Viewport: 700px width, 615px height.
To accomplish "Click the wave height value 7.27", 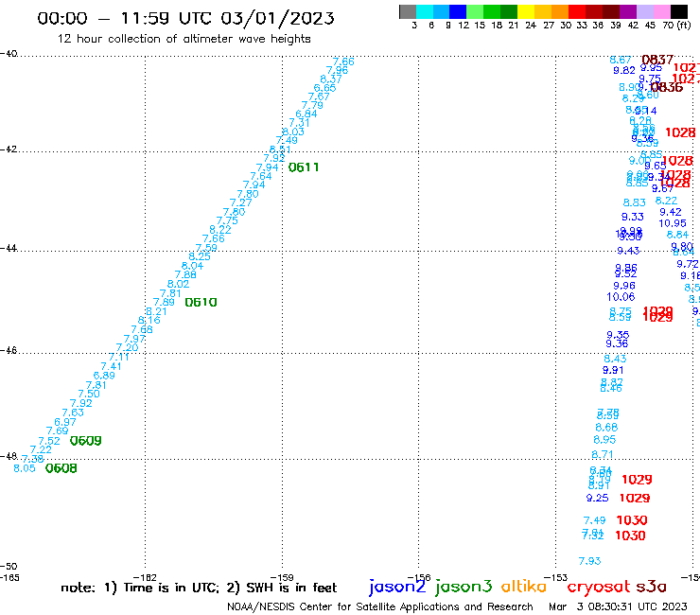I will 240,202.
